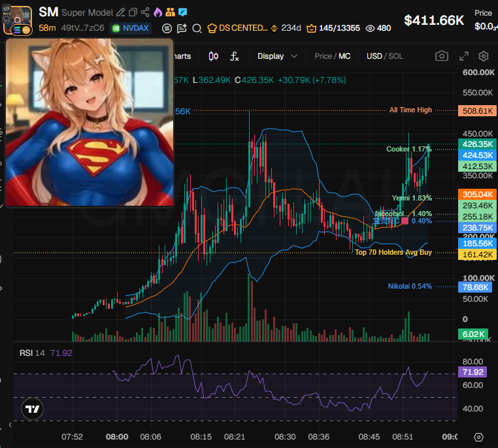Click the NVDAX green logo icon
The height and width of the screenshot is (448, 498).
point(116,29)
